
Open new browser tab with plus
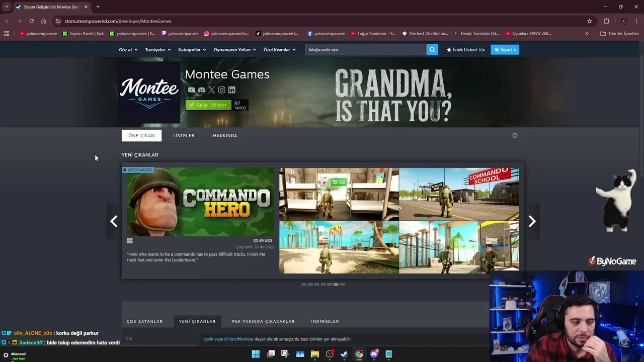tap(98, 7)
